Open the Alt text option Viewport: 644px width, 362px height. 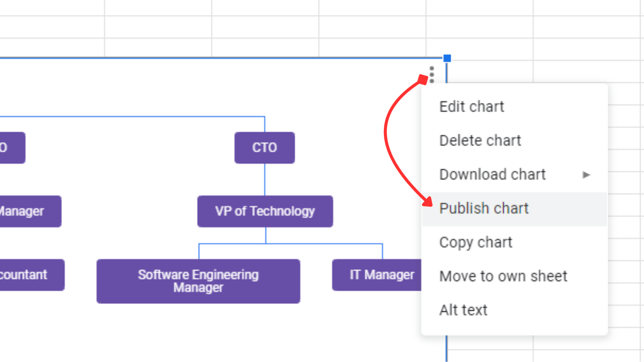tap(463, 310)
